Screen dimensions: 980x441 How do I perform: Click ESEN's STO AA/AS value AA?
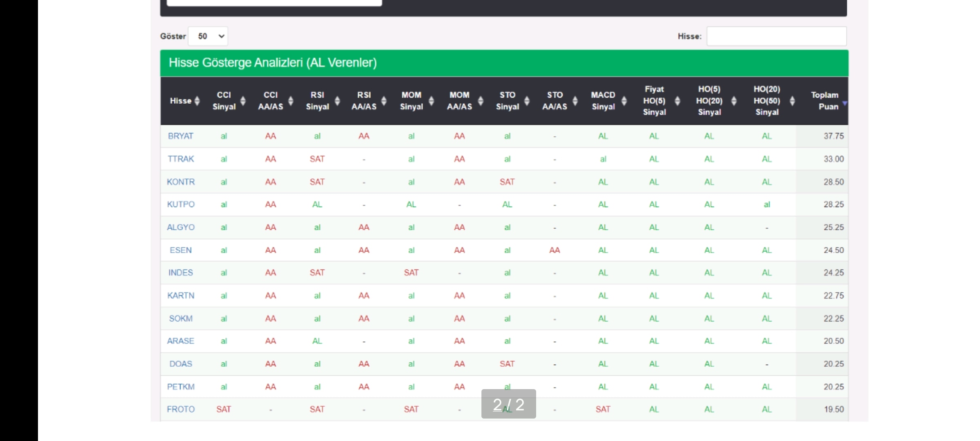click(x=555, y=250)
